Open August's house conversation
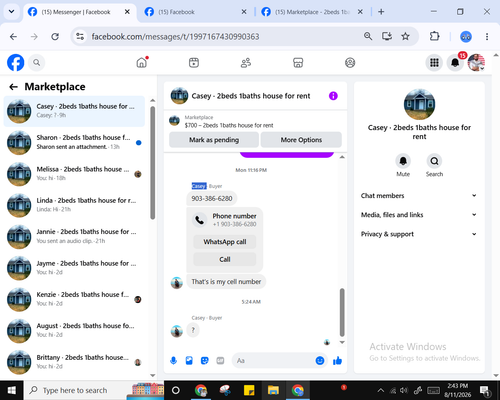Viewport: 500px width, 400px height. point(74,330)
